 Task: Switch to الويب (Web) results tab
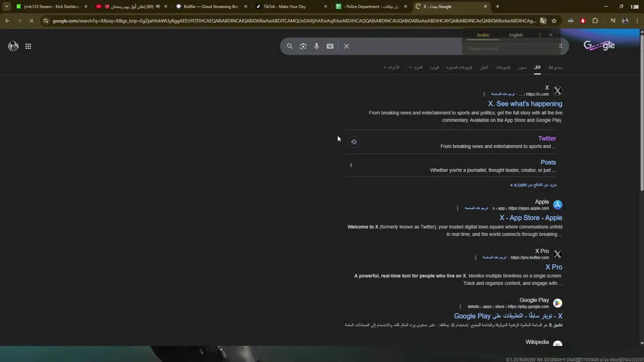click(434, 67)
